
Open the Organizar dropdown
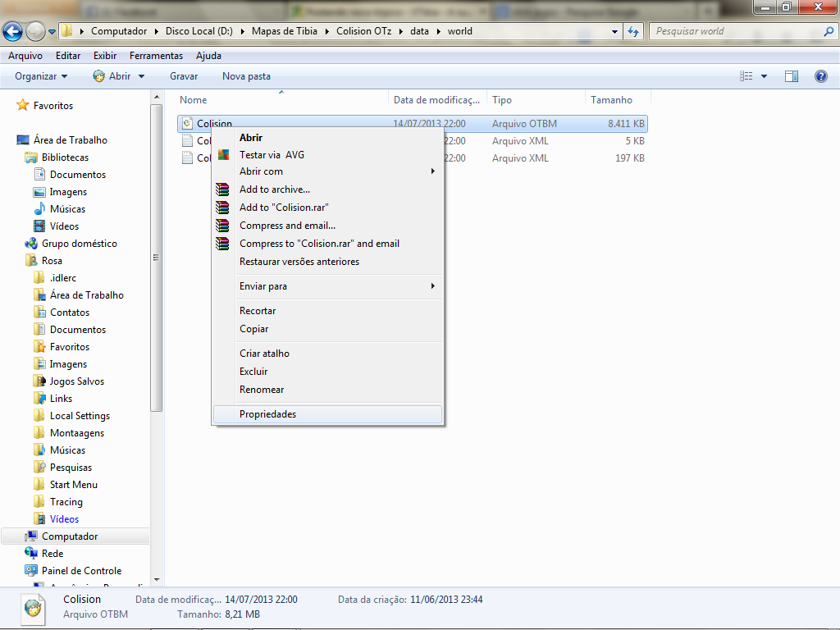click(x=41, y=76)
